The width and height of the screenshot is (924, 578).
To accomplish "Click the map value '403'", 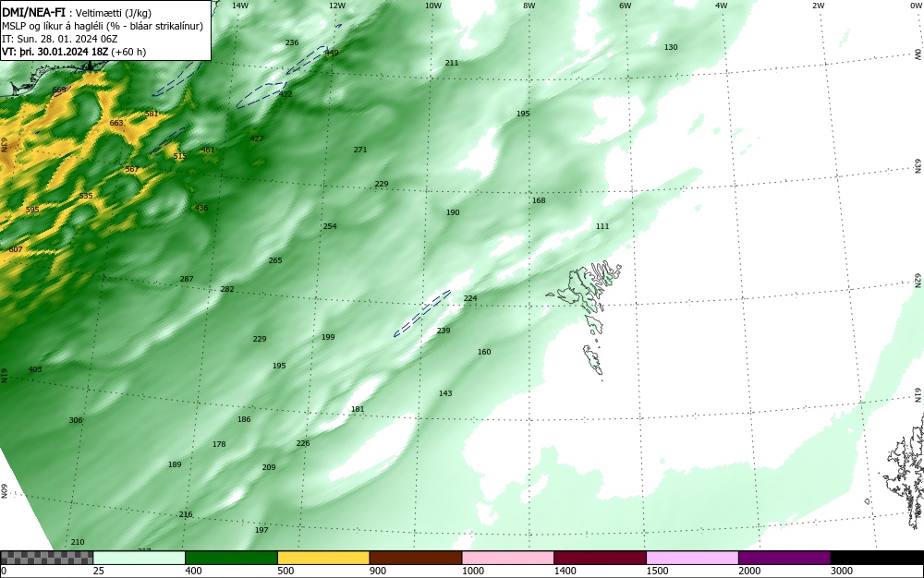I will [35, 369].
